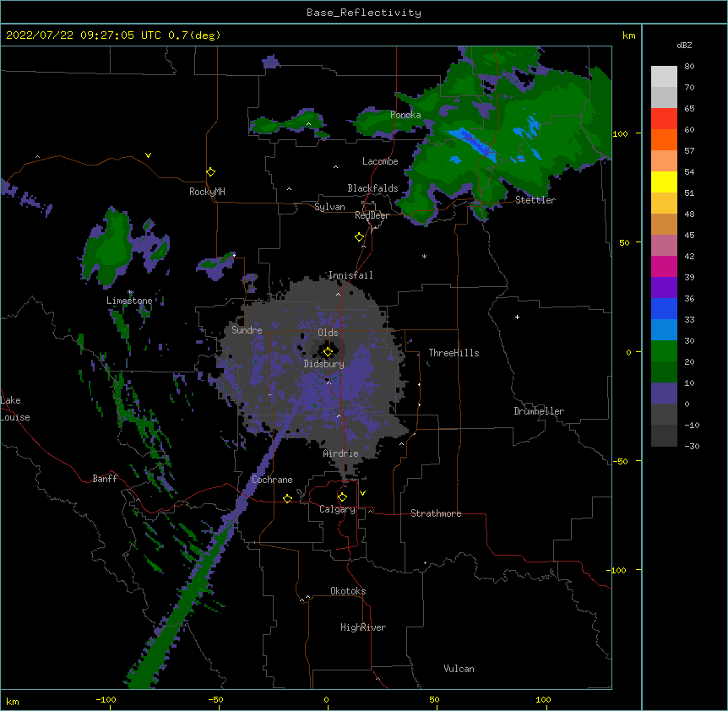Click the Drumheller city label

539,411
